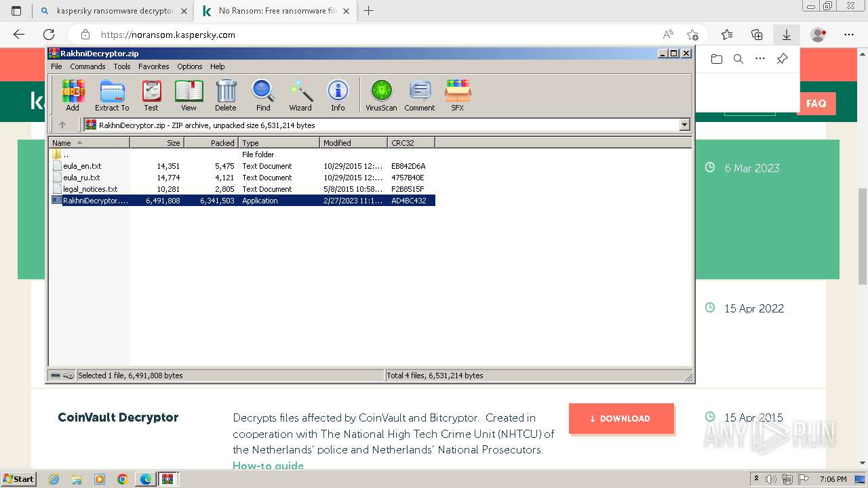The width and height of the screenshot is (868, 488).
Task: Open Edge Settings and more menu
Action: click(x=849, y=35)
